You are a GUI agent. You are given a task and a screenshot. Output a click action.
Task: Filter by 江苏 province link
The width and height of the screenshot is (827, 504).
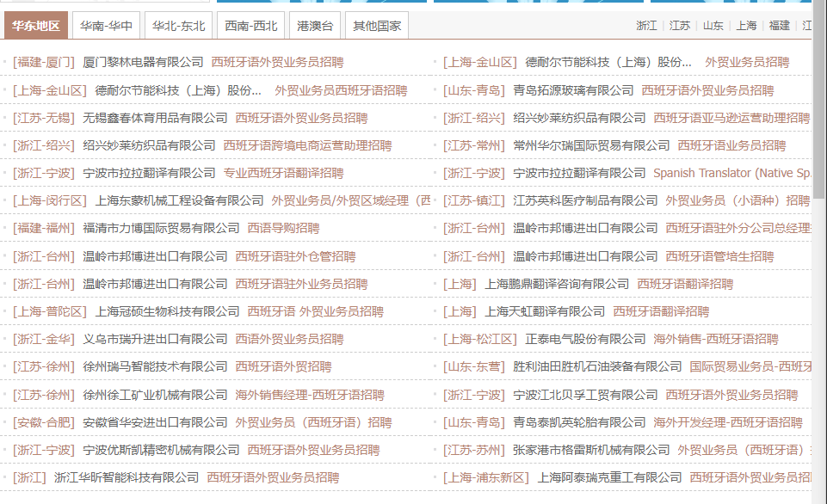coord(680,26)
